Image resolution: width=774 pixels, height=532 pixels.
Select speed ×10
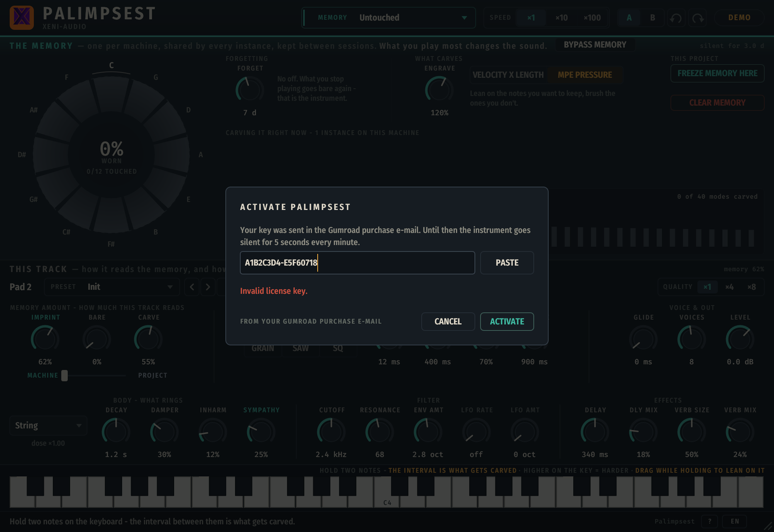tap(561, 18)
